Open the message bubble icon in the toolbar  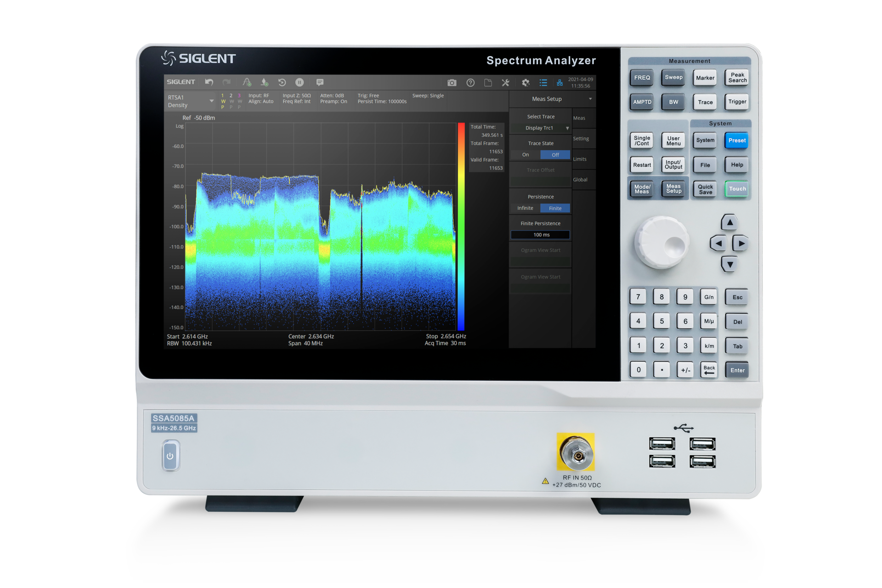coord(320,82)
